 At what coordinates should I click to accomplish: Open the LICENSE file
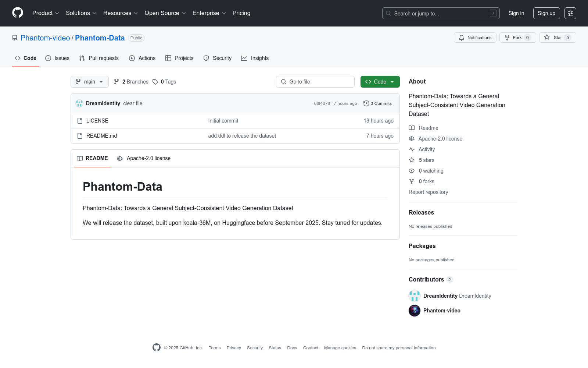click(97, 121)
